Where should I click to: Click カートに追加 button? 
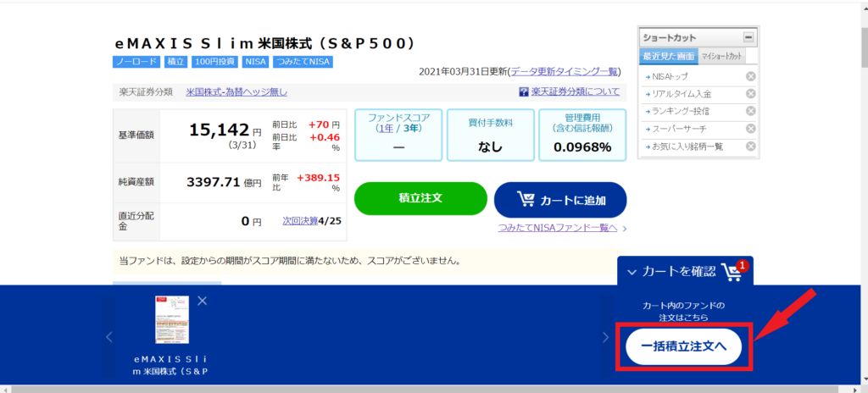tap(560, 199)
